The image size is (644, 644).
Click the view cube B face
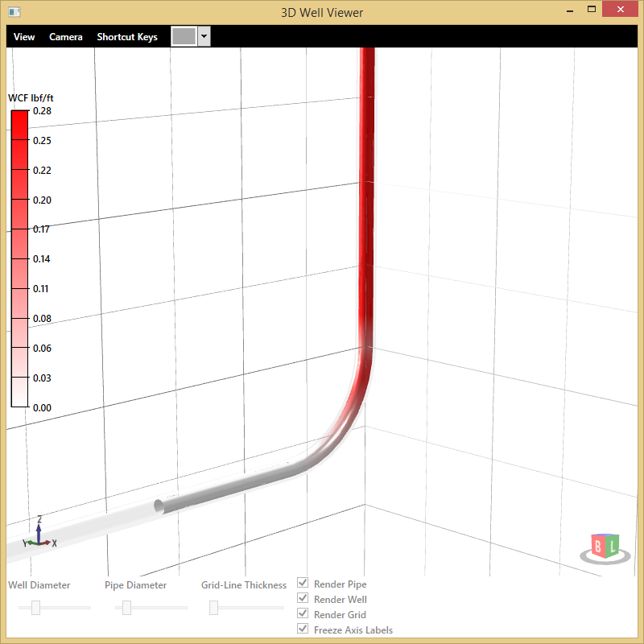click(598, 547)
